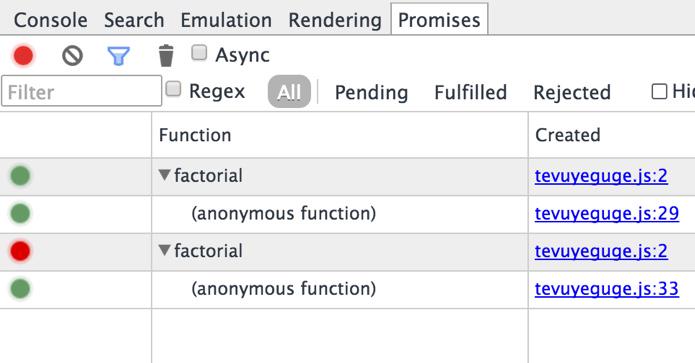Click the red record button
Viewport: 695px width, 363px height.
pyautogui.click(x=23, y=56)
